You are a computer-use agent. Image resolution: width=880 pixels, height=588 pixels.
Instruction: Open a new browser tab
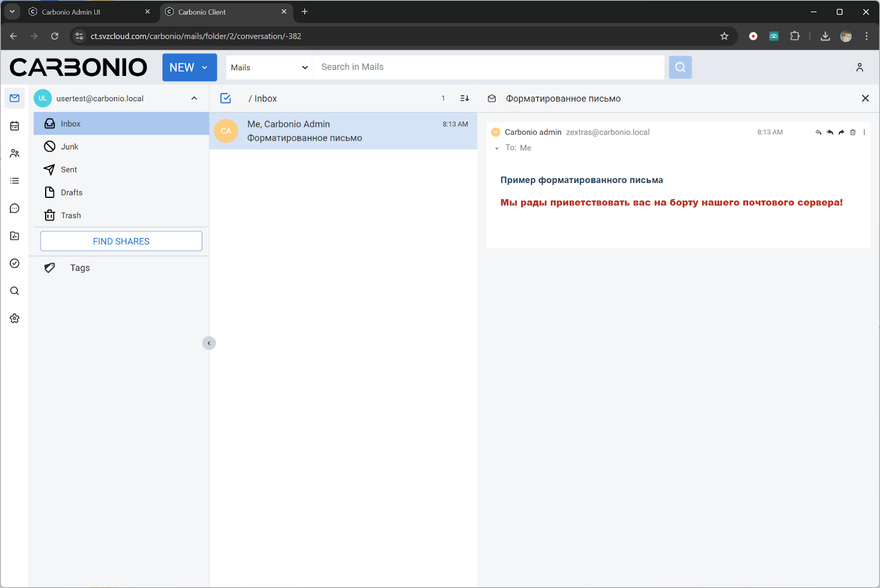(x=305, y=12)
